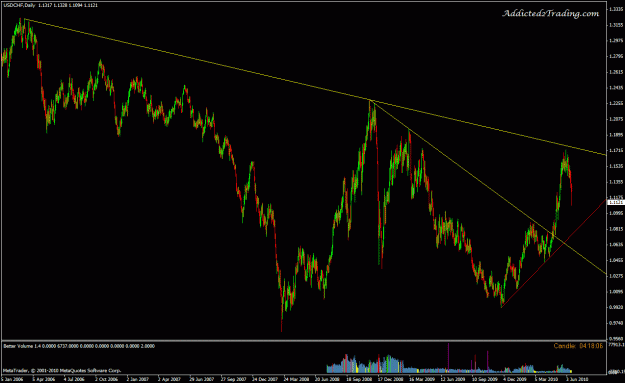Click the 17 Dec 2008 date label
Viewport: 625px width, 383px height.
click(391, 379)
